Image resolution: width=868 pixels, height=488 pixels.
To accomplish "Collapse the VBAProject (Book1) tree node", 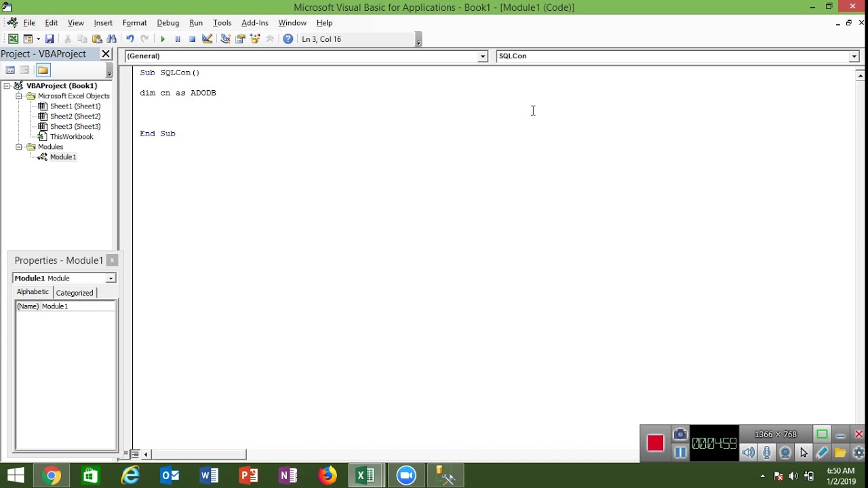I will [x=7, y=86].
